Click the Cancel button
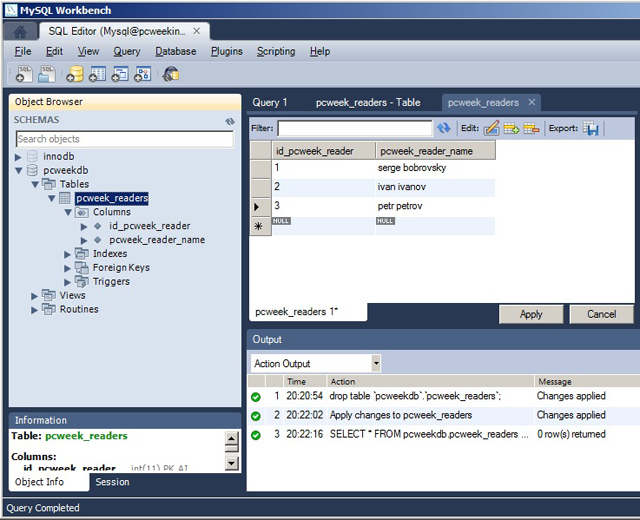Image resolution: width=640 pixels, height=520 pixels. (602, 314)
